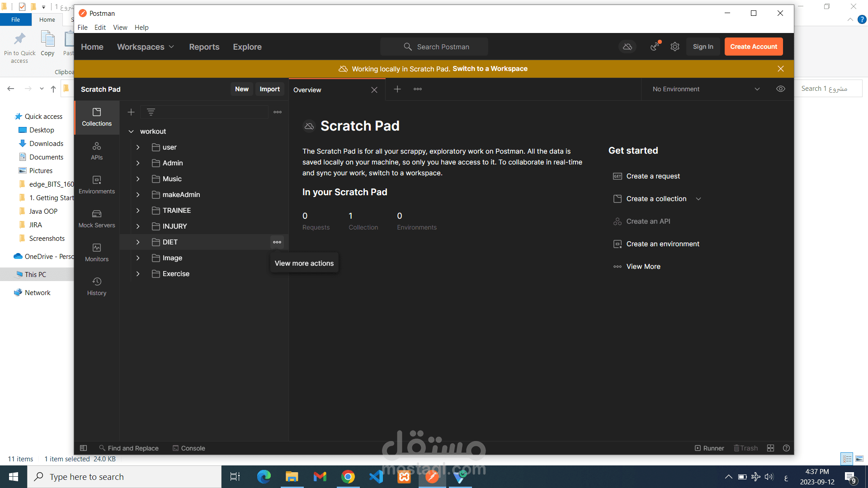Click the cloud offline sync icon in the header
The image size is (868, 488).
pyautogui.click(x=627, y=47)
